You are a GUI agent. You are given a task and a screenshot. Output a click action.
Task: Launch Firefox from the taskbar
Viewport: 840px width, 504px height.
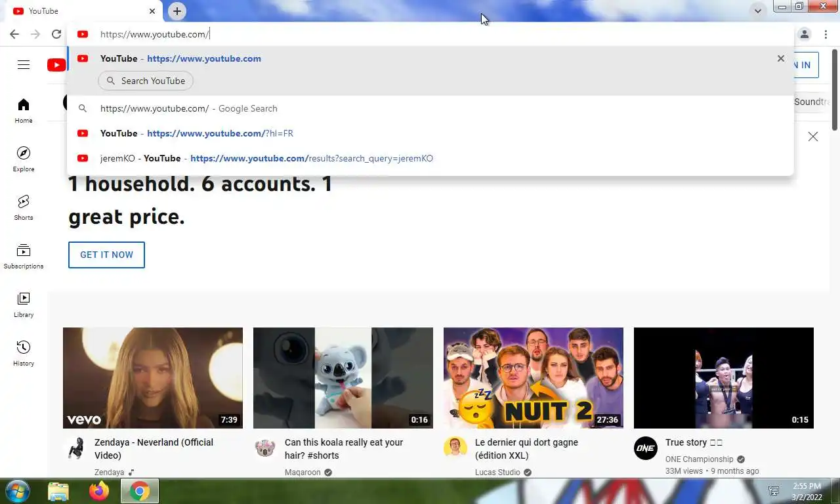[99, 491]
